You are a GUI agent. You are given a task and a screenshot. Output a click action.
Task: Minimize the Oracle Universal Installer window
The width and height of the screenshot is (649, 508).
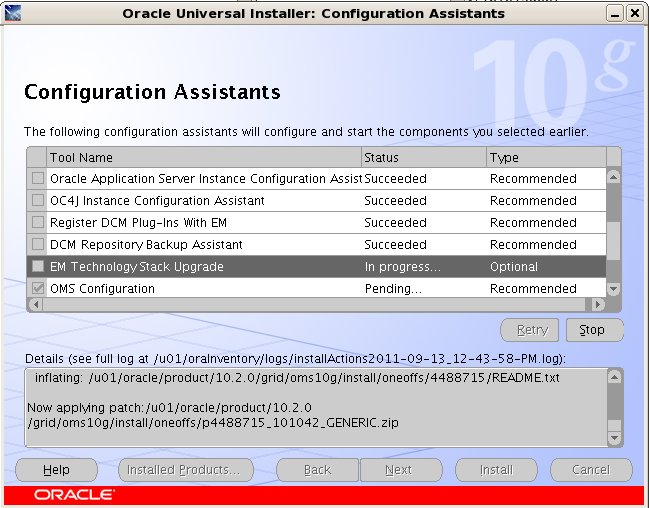pyautogui.click(x=615, y=14)
